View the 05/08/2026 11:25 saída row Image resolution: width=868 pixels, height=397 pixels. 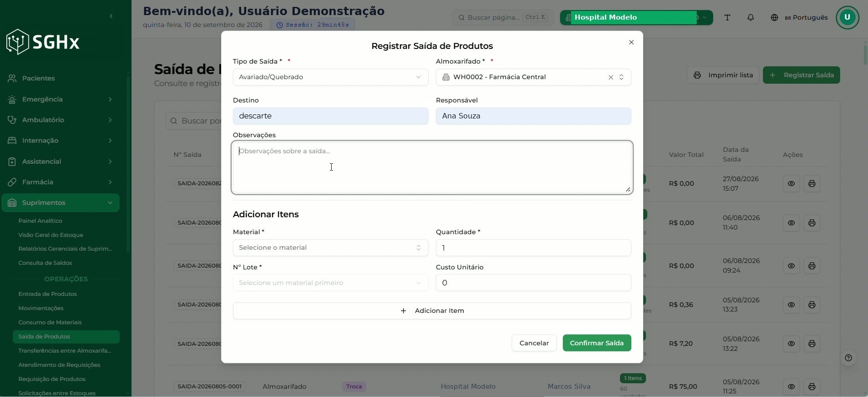791,386
